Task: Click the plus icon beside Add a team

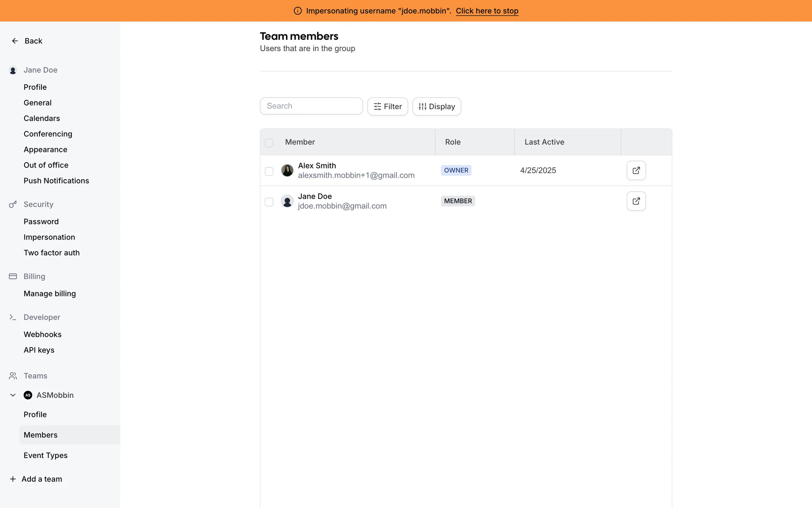Action: (13, 479)
